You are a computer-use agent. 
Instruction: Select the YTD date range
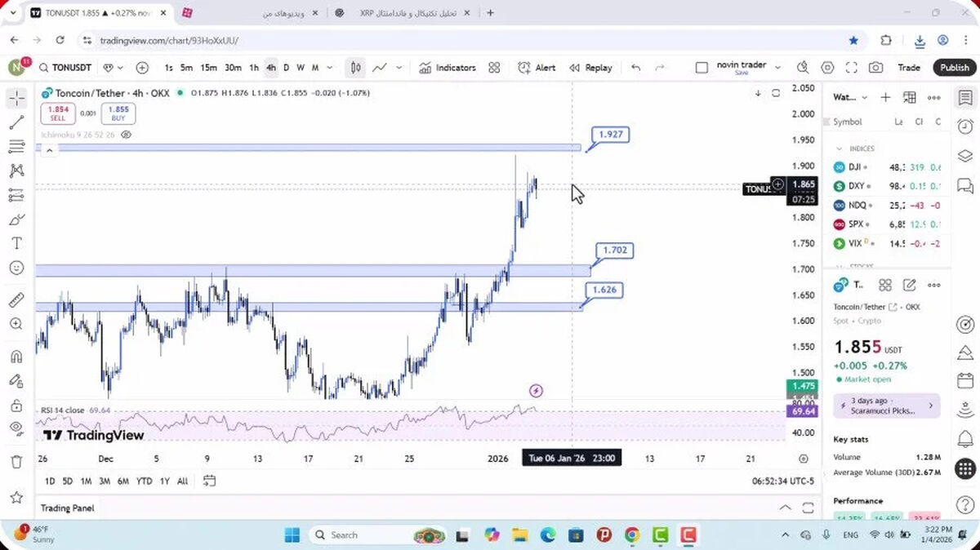pyautogui.click(x=145, y=481)
